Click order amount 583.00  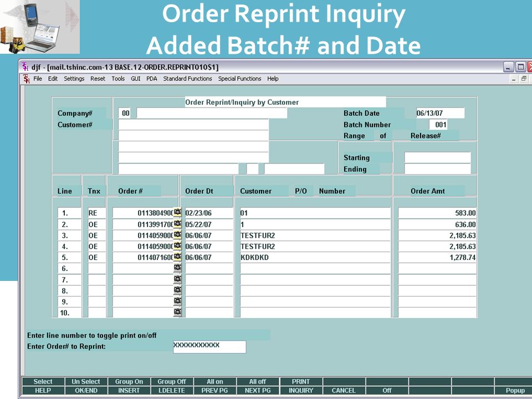(x=437, y=213)
